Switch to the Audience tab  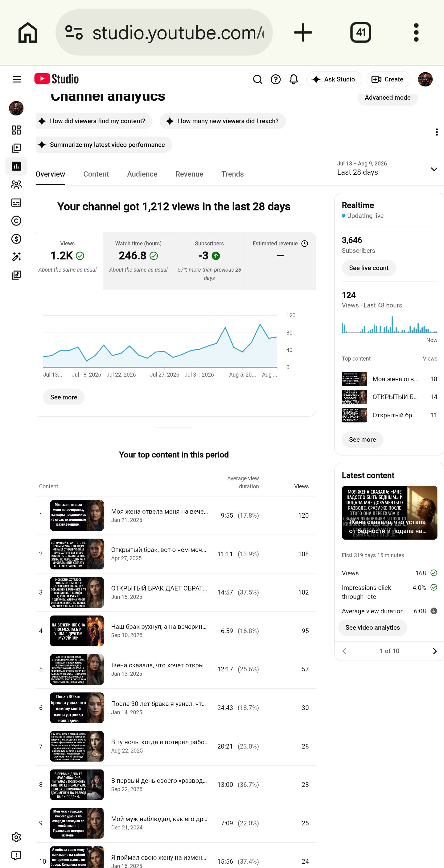[x=142, y=174]
